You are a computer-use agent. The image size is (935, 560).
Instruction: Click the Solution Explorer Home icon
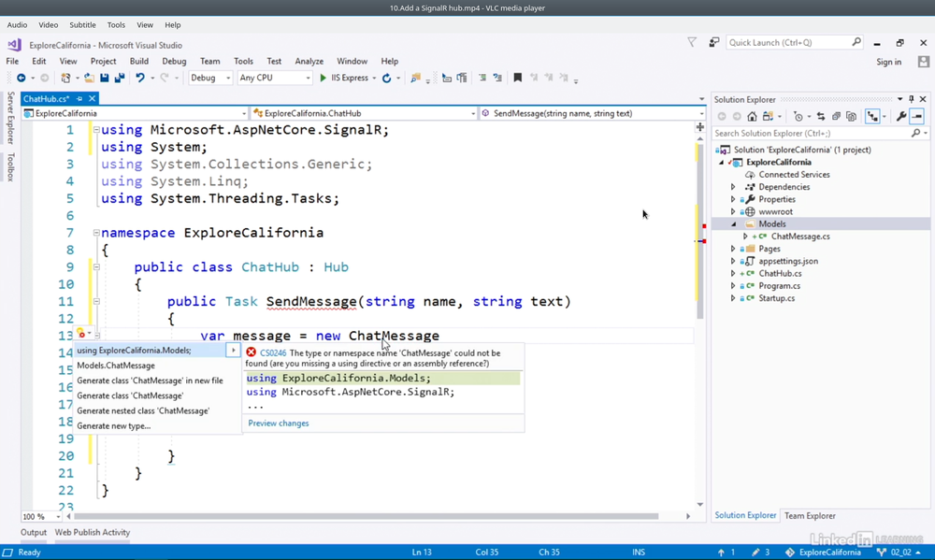[752, 117]
